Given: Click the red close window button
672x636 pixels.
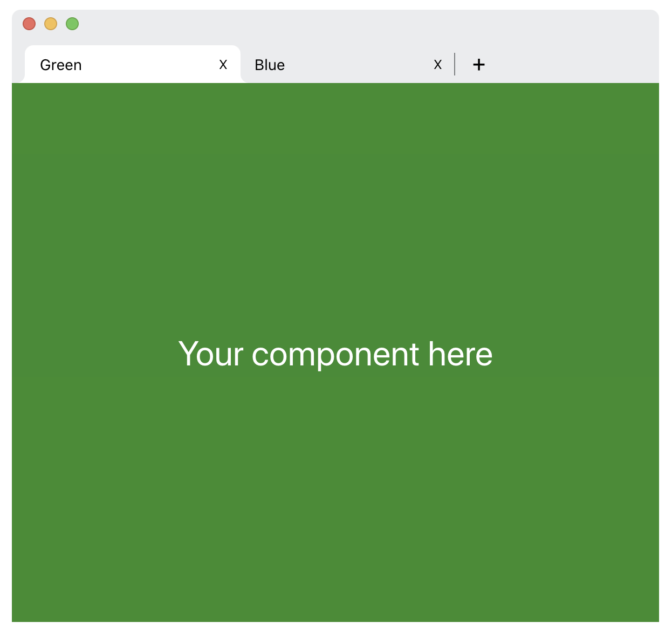Looking at the screenshot, I should 29,24.
